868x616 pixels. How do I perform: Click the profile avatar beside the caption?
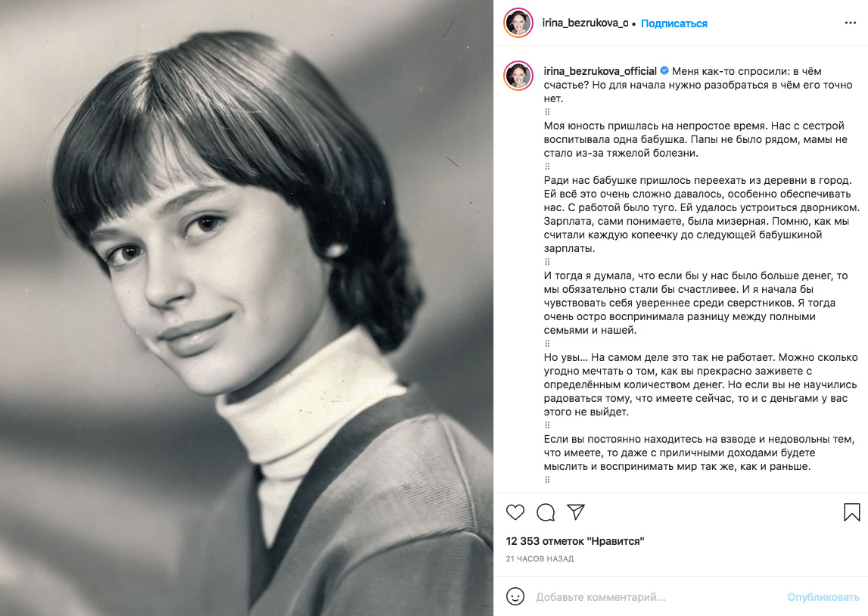point(518,75)
